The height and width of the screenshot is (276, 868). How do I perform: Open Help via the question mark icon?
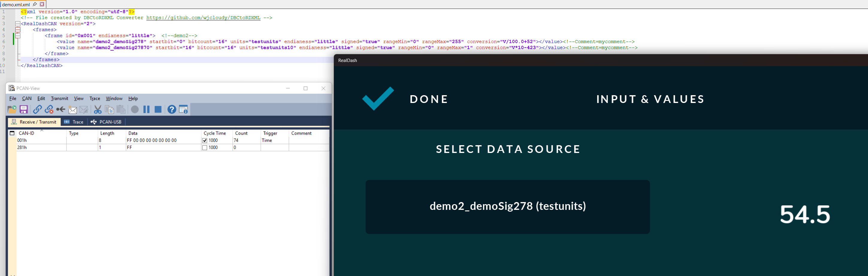pos(172,110)
